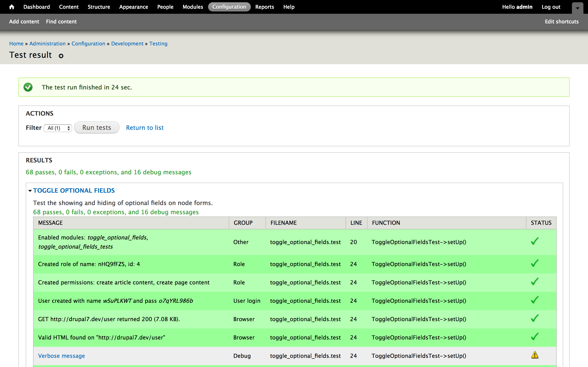Click pass checkmark for Valid HTML found row
Viewport: 588px width, 367px height.
point(534,337)
